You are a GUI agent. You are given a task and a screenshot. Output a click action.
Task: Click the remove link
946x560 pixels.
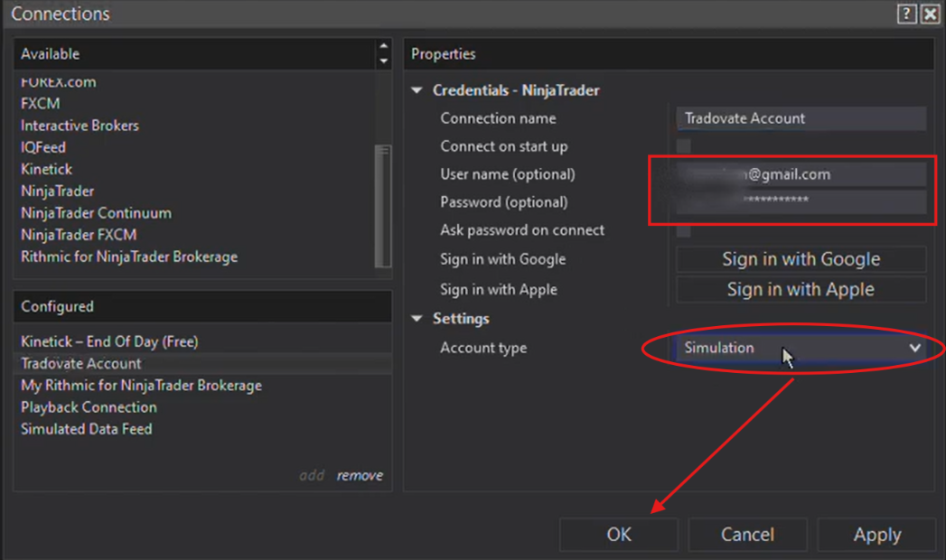(360, 476)
